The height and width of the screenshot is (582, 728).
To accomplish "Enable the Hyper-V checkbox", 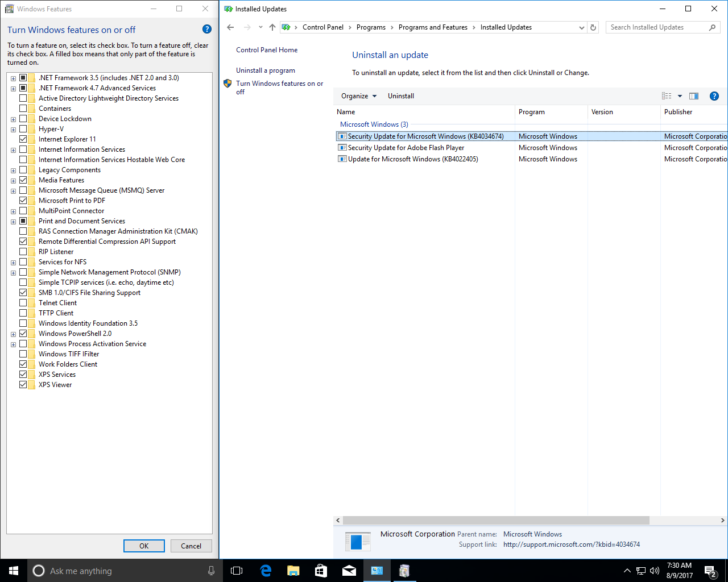I will (23, 129).
